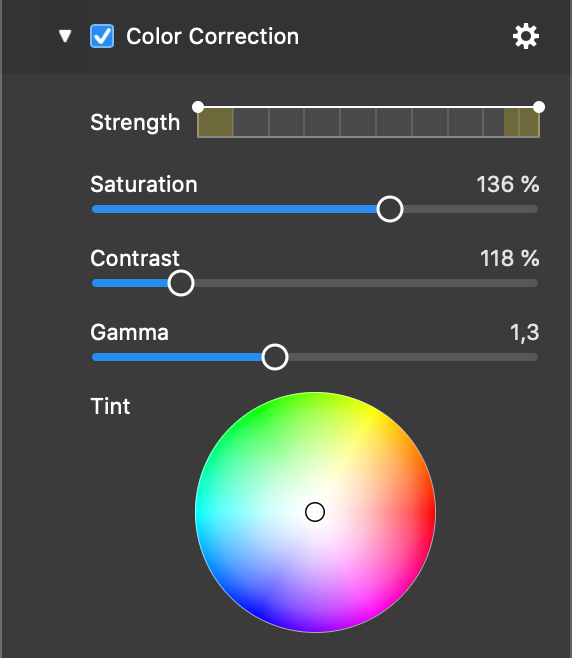Click the Saturation 136 % value
Viewport: 572px width, 658px height.
tap(508, 184)
